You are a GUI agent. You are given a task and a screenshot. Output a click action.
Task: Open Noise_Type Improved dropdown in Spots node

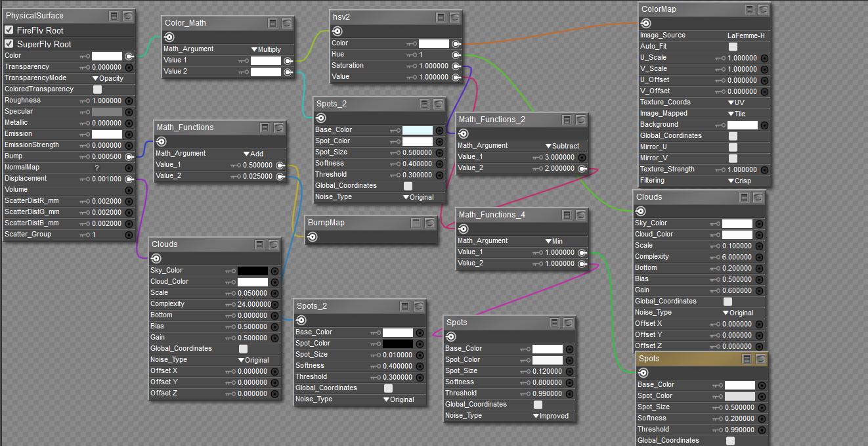pyautogui.click(x=550, y=416)
